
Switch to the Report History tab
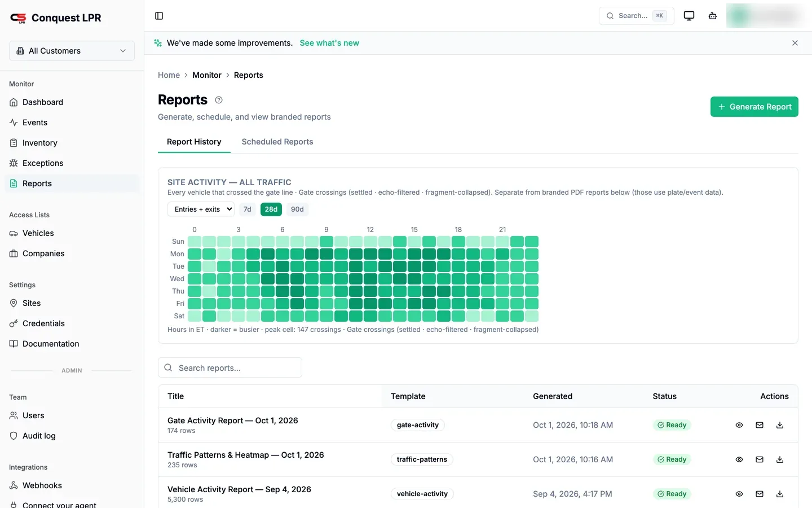coord(194,142)
